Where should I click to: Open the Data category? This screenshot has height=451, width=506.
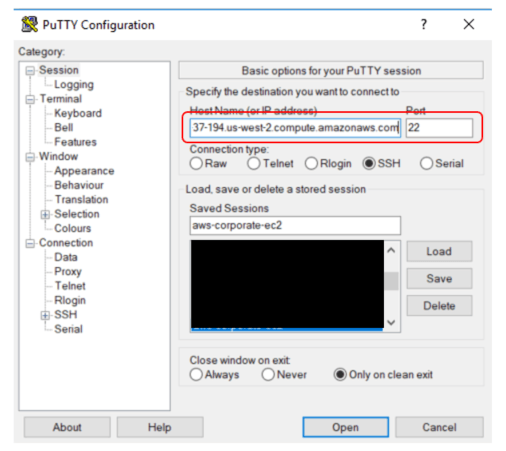[x=66, y=257]
